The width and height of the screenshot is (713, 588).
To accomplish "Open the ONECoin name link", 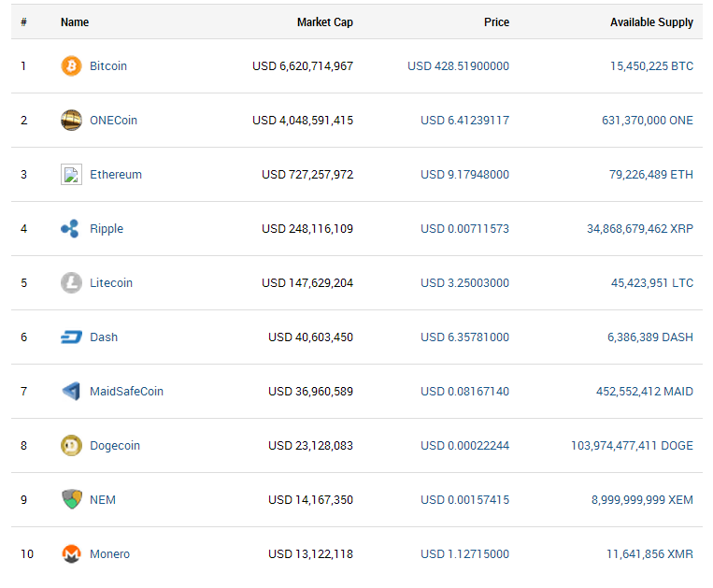I will click(x=113, y=120).
